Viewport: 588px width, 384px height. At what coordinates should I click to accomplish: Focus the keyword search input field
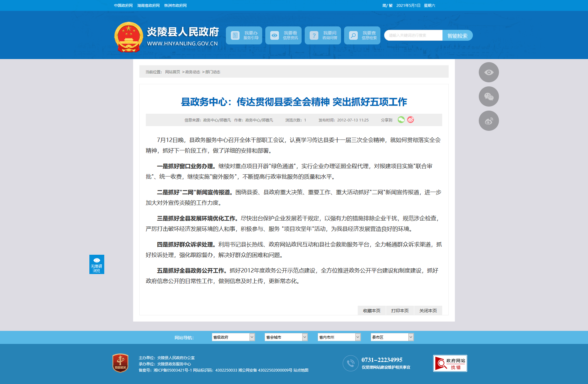coord(413,35)
